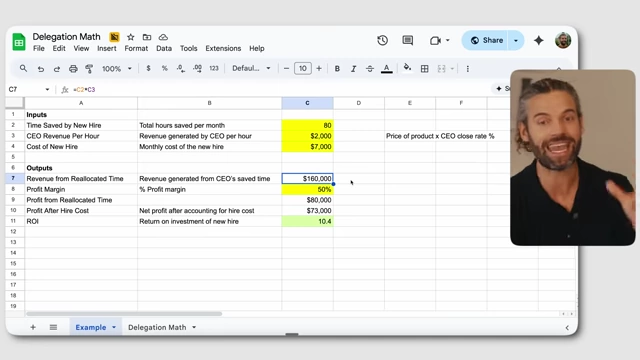Decrease font size with minus button
Viewport: 640px width, 360px height.
click(x=286, y=69)
